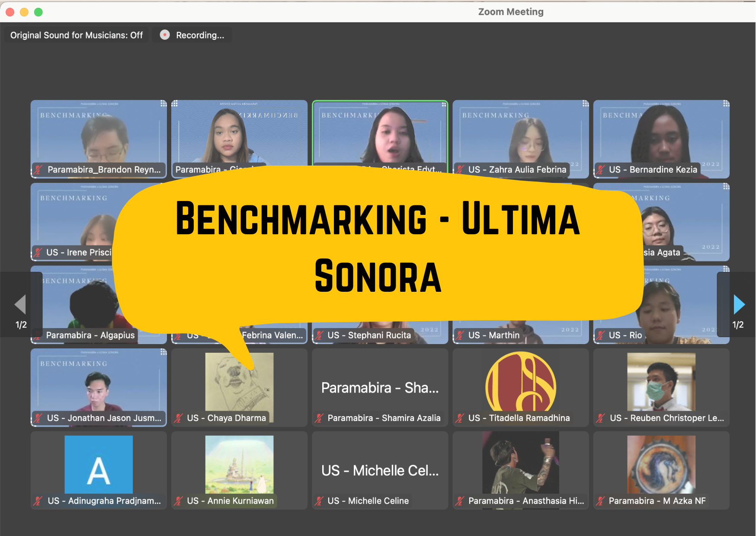Select video tile of US - Jonathan Jason Jusm

(99, 387)
